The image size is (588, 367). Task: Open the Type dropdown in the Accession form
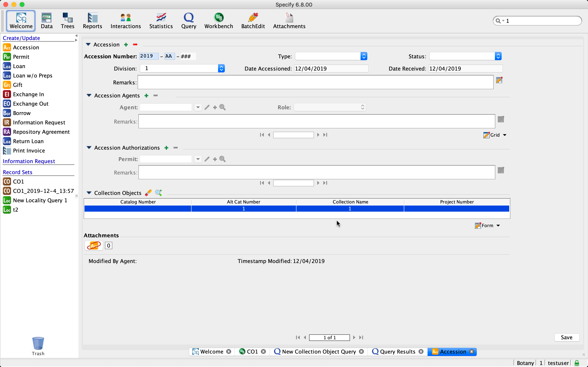(x=364, y=56)
